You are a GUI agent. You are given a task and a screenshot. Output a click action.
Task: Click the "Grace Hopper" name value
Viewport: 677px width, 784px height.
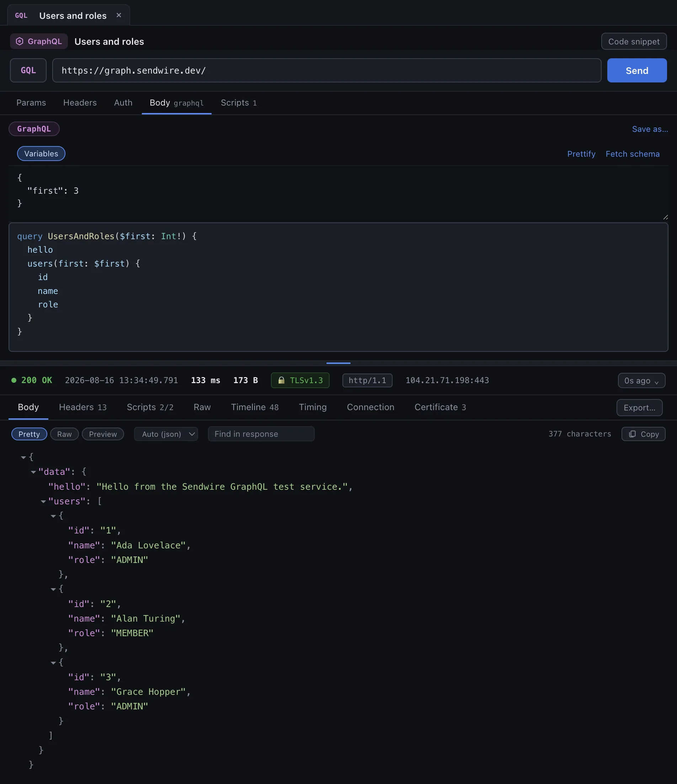click(148, 692)
